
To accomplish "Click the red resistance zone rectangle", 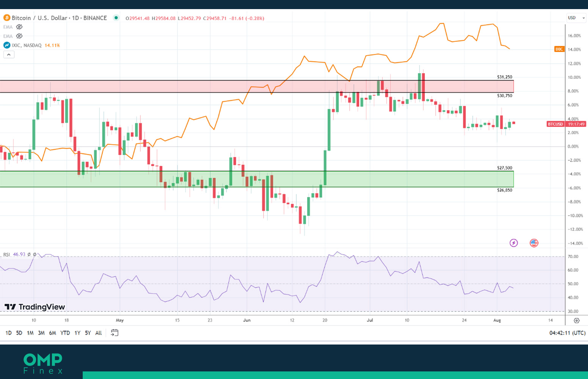I will pos(257,86).
